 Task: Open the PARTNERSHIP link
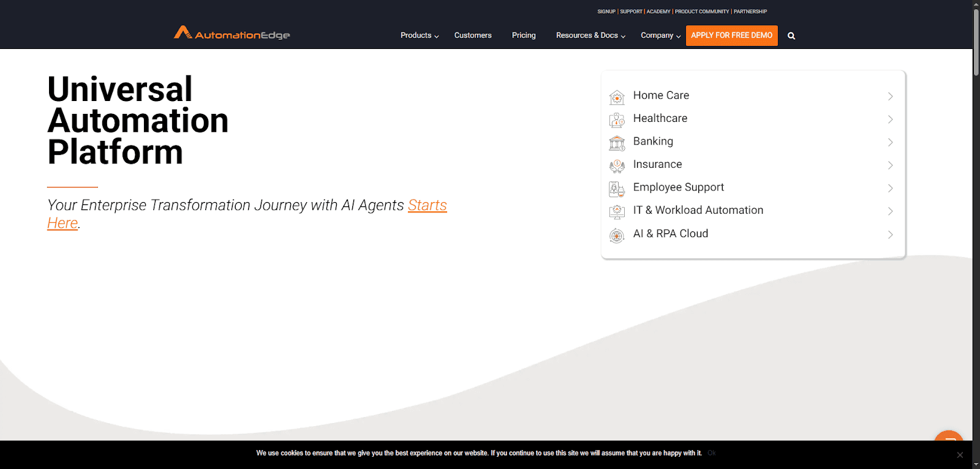(750, 12)
